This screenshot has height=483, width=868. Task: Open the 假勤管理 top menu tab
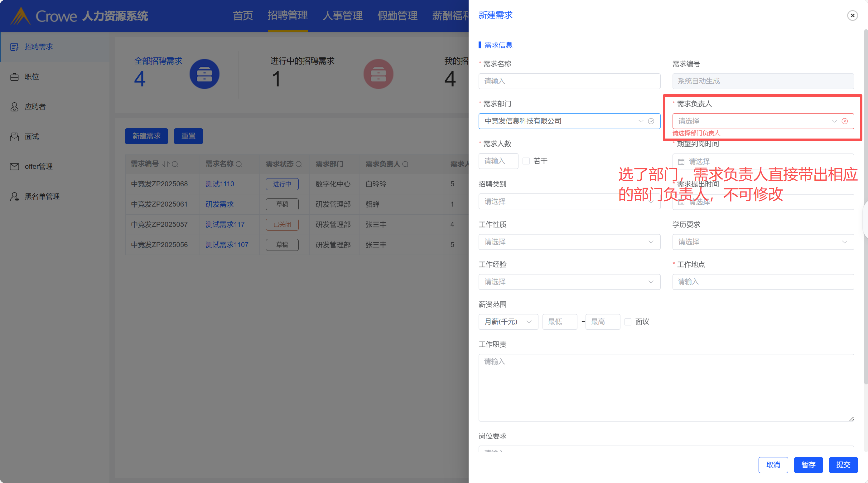[x=397, y=16]
